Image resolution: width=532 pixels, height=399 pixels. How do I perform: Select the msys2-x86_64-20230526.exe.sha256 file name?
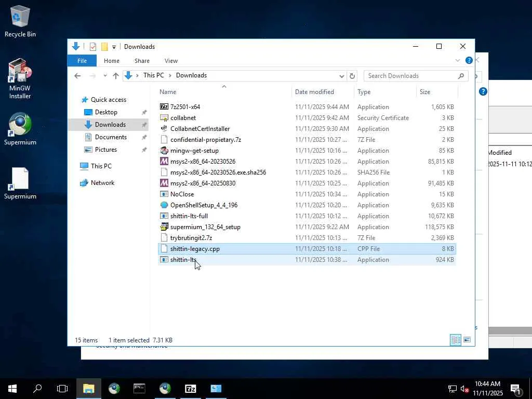click(218, 172)
